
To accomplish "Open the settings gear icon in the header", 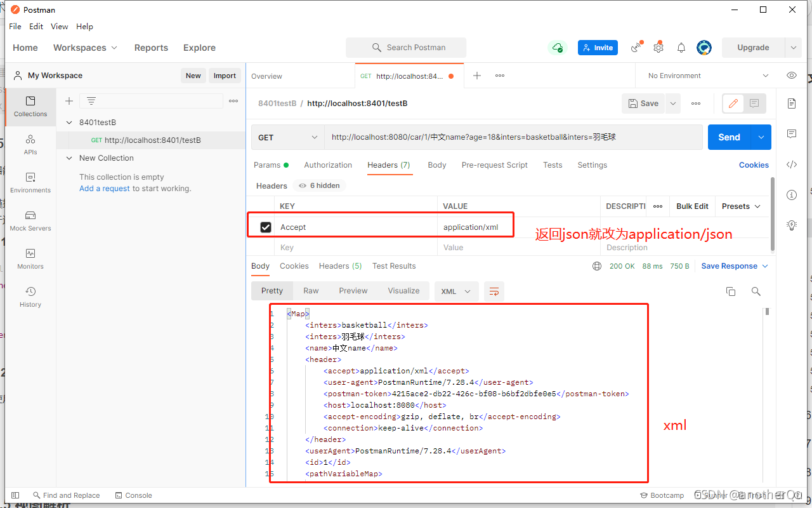I will pos(658,48).
